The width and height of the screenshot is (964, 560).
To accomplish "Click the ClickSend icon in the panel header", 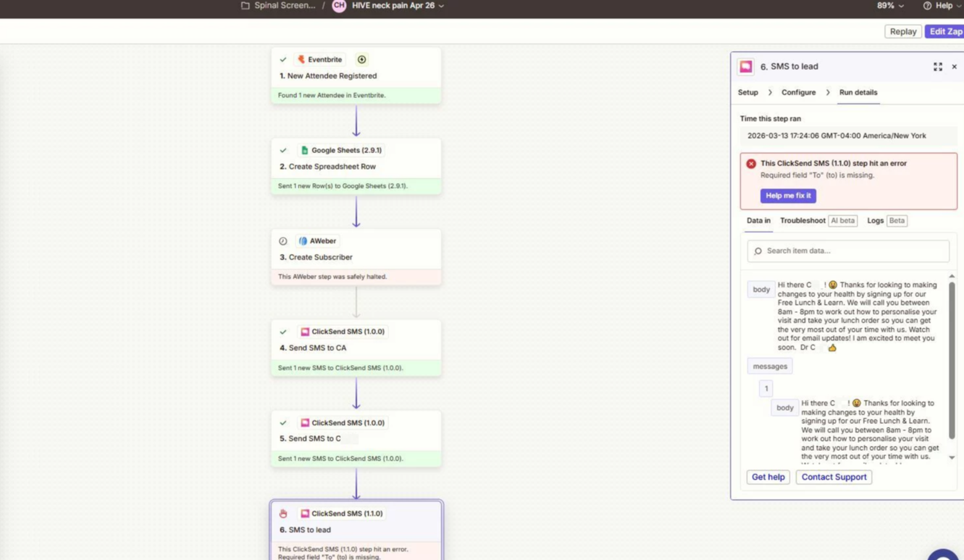I will [746, 67].
